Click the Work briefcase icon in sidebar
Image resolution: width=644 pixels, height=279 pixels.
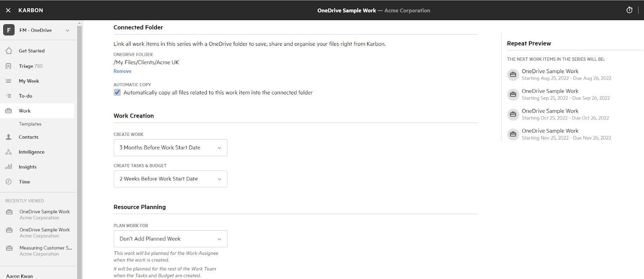8,111
